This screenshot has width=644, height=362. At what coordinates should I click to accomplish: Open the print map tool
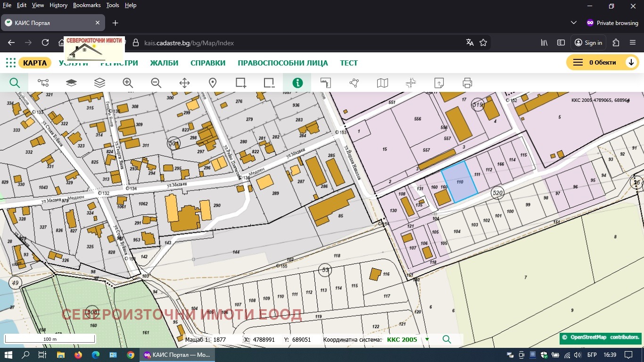click(x=467, y=83)
